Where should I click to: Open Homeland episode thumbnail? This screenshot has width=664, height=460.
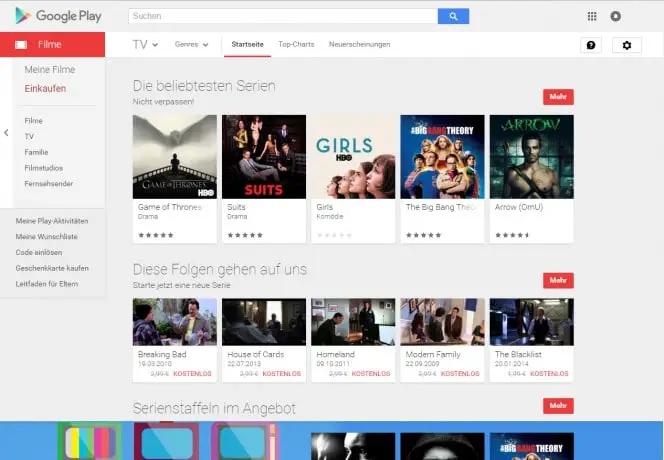coord(353,322)
